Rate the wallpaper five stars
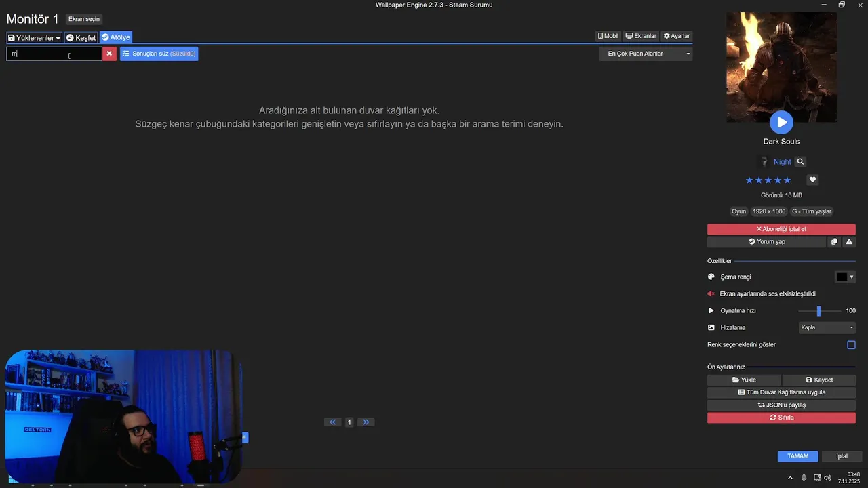The width and height of the screenshot is (868, 488). pos(787,180)
